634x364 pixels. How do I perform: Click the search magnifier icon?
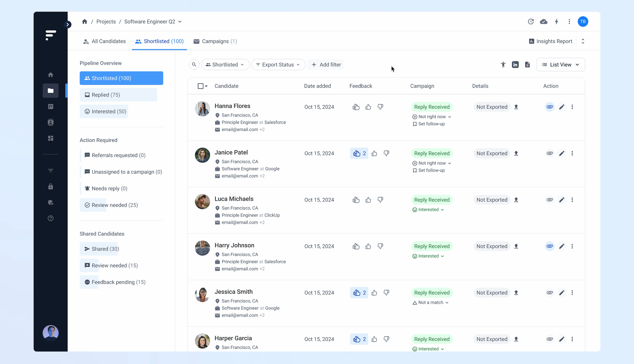click(x=194, y=65)
